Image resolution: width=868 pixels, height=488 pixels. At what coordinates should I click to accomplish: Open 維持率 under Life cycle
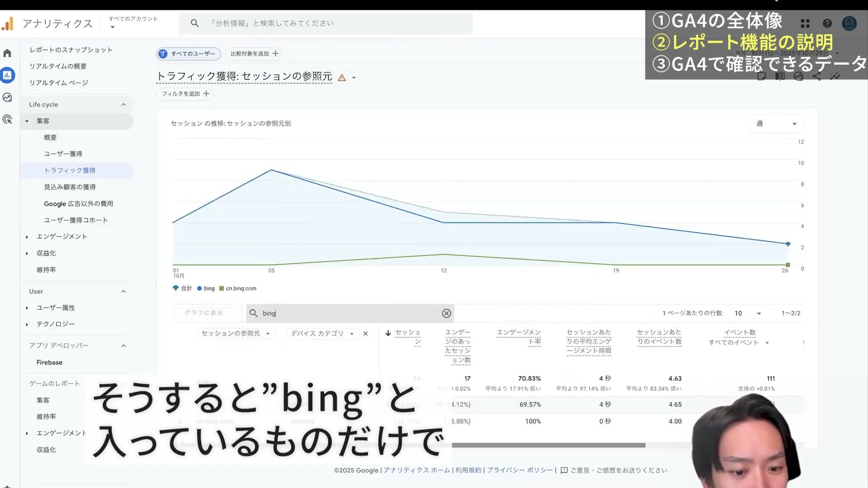point(46,270)
